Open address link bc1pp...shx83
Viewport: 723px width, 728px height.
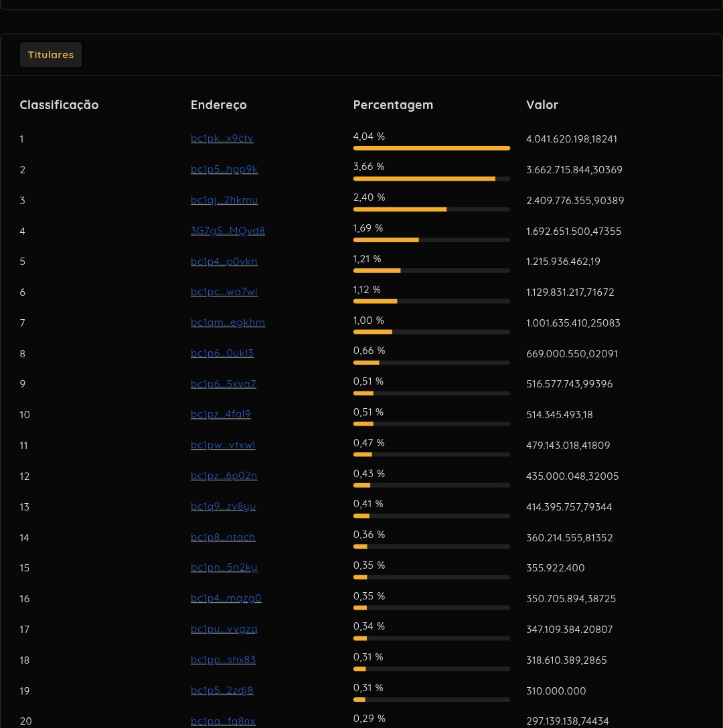(x=223, y=659)
